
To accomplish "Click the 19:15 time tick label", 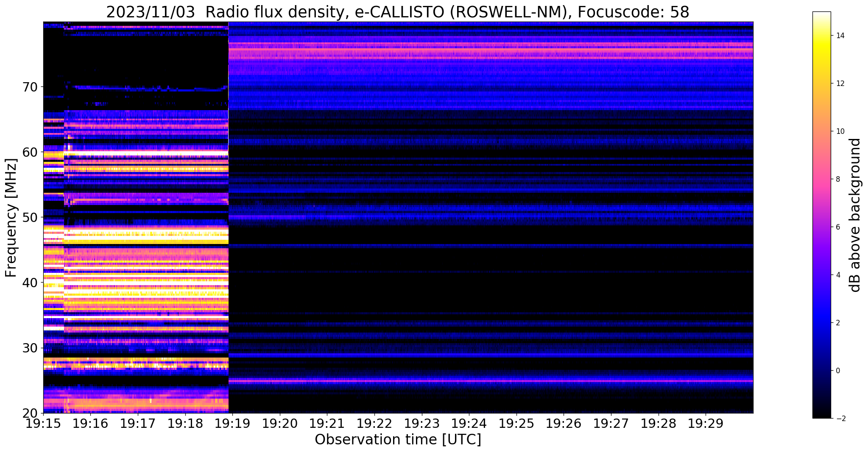I will [x=43, y=424].
